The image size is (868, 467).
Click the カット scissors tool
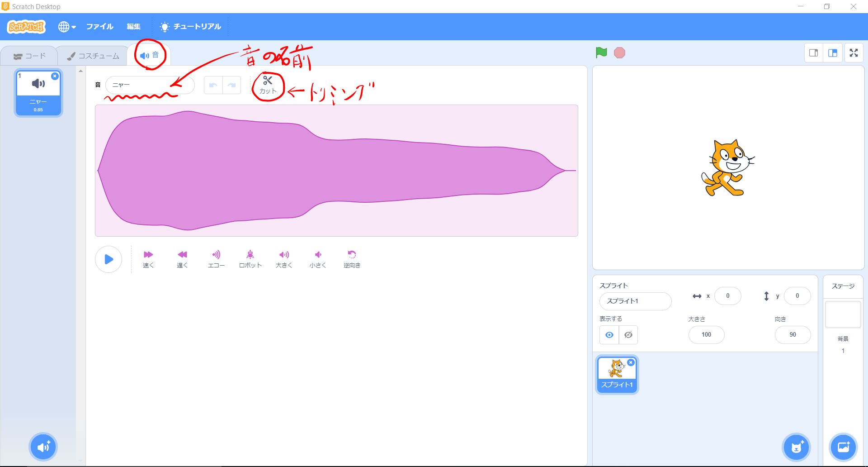click(x=268, y=85)
